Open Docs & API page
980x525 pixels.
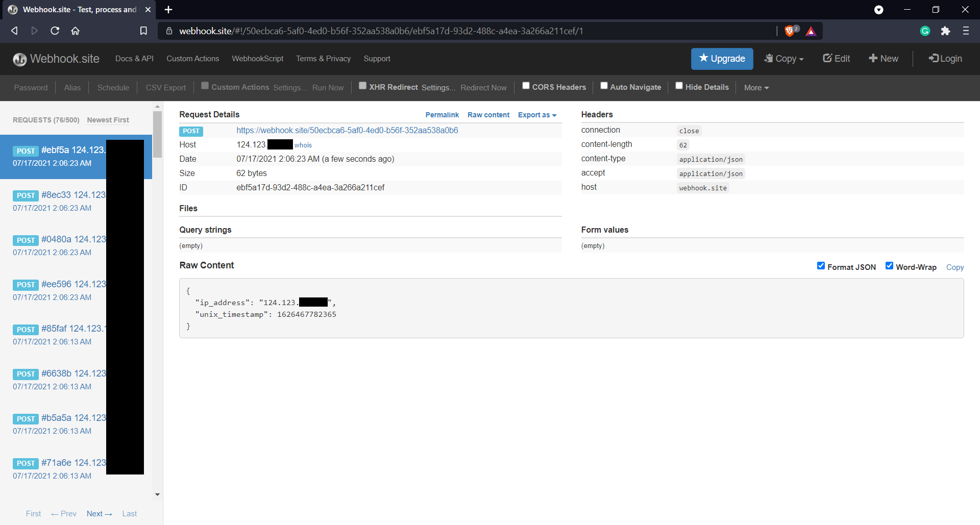point(134,59)
